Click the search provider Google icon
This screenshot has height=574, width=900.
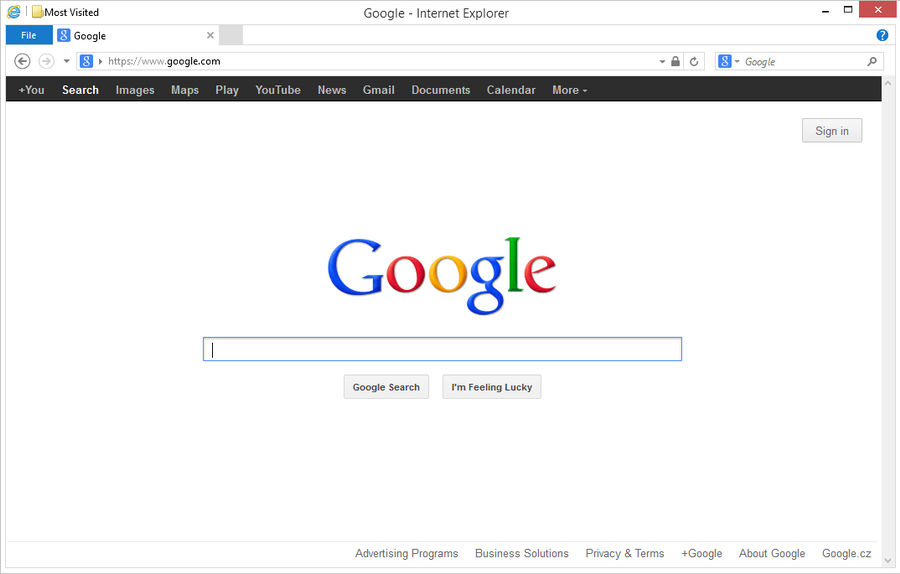tap(725, 61)
